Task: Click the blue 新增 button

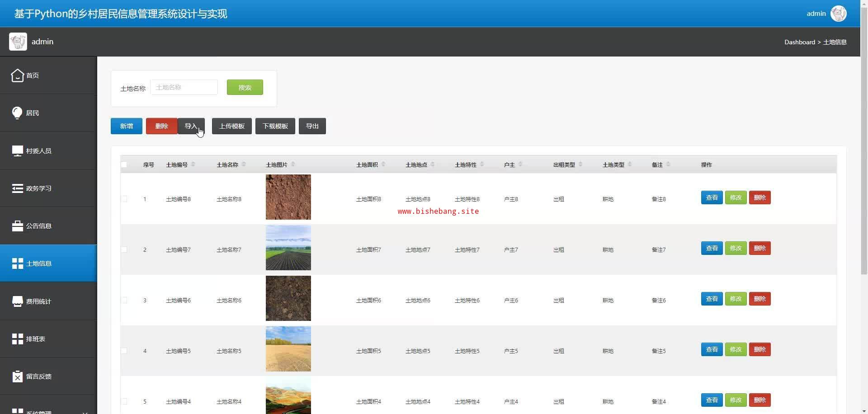Action: pos(127,126)
